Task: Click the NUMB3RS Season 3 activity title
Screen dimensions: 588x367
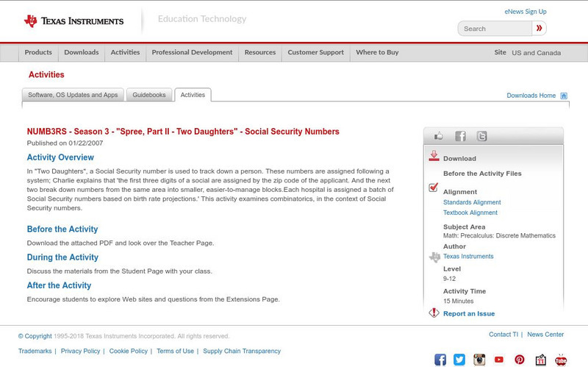Action: [x=183, y=132]
